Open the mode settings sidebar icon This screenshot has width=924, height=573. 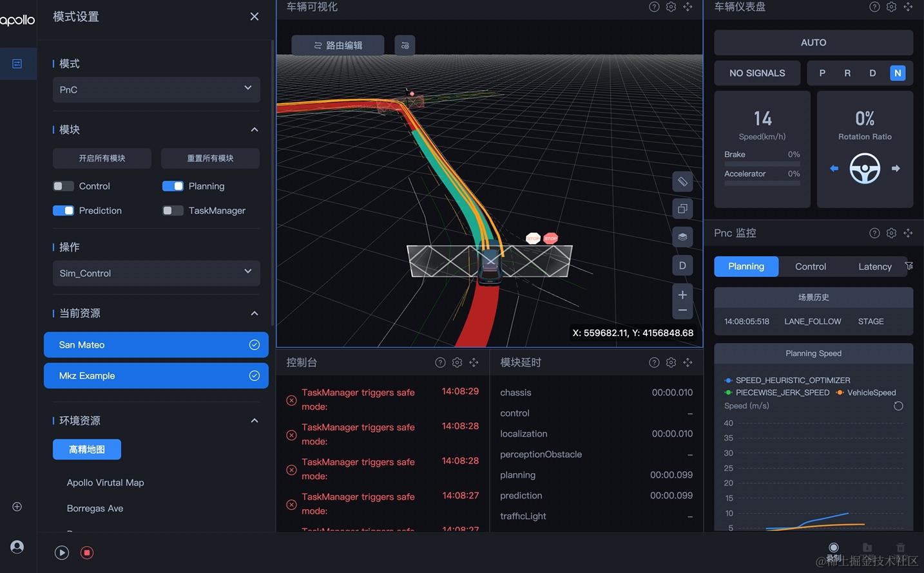click(x=17, y=64)
